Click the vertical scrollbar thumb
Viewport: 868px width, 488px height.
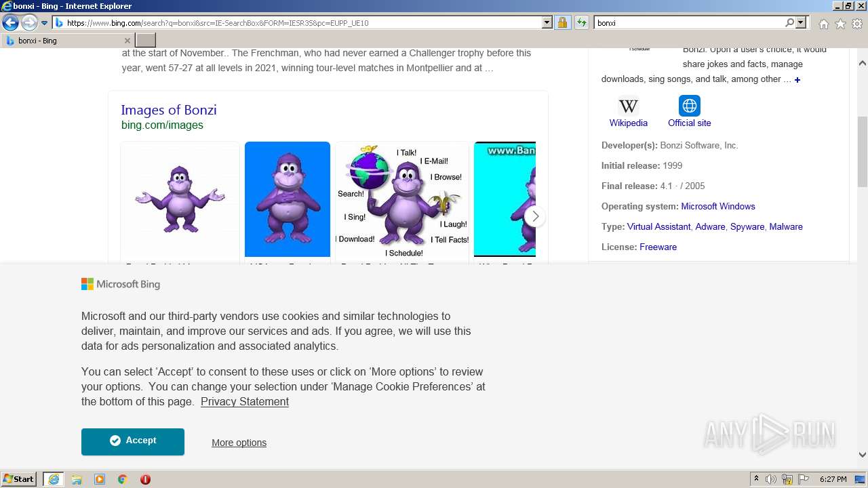point(863,151)
